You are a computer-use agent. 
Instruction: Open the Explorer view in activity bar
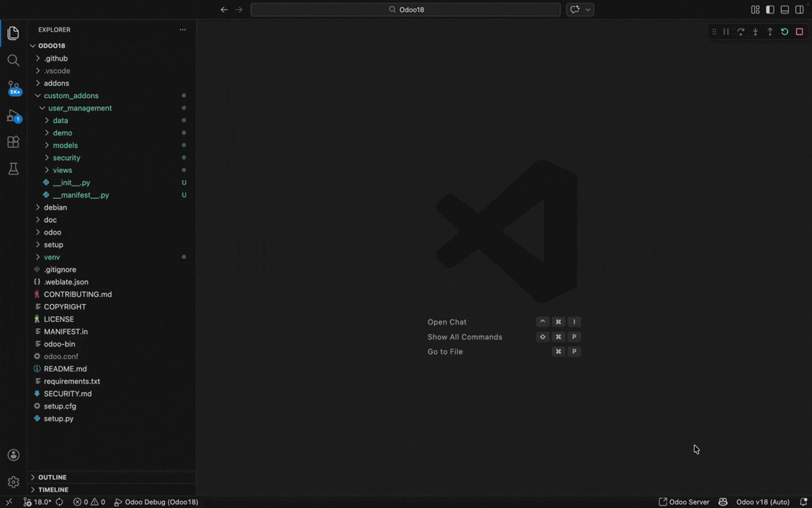13,34
